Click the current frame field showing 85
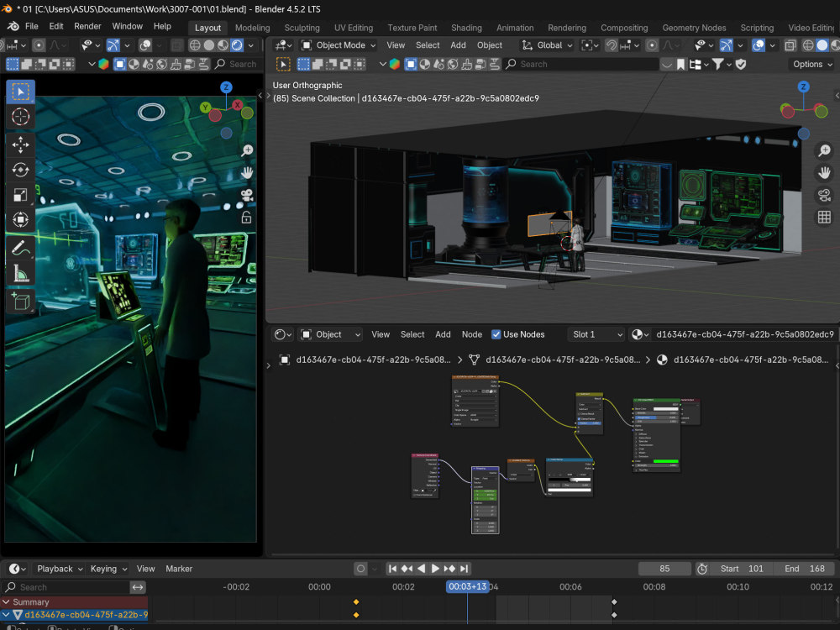Viewport: 840px width, 630px height. [664, 569]
